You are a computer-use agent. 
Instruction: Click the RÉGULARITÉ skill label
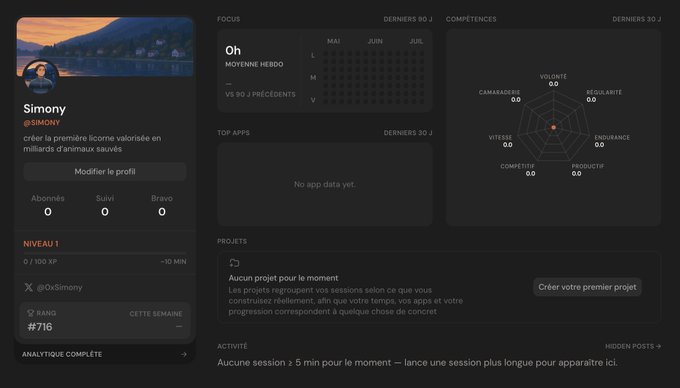tap(604, 92)
